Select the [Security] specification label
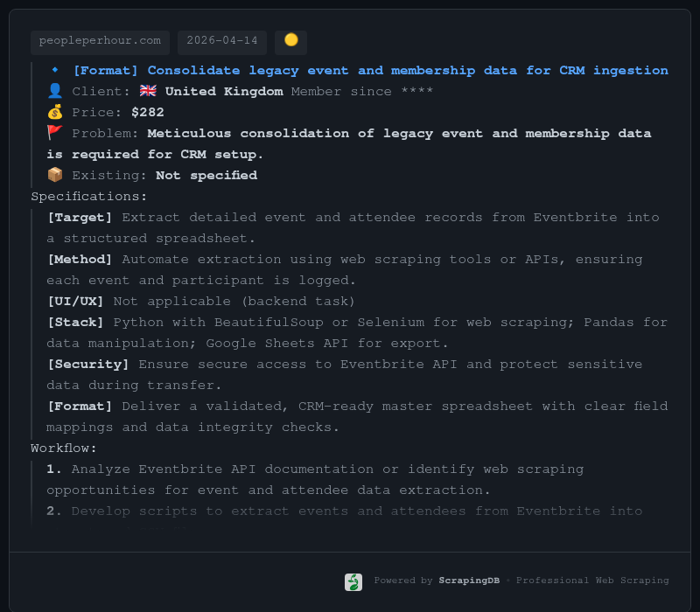 click(87, 364)
